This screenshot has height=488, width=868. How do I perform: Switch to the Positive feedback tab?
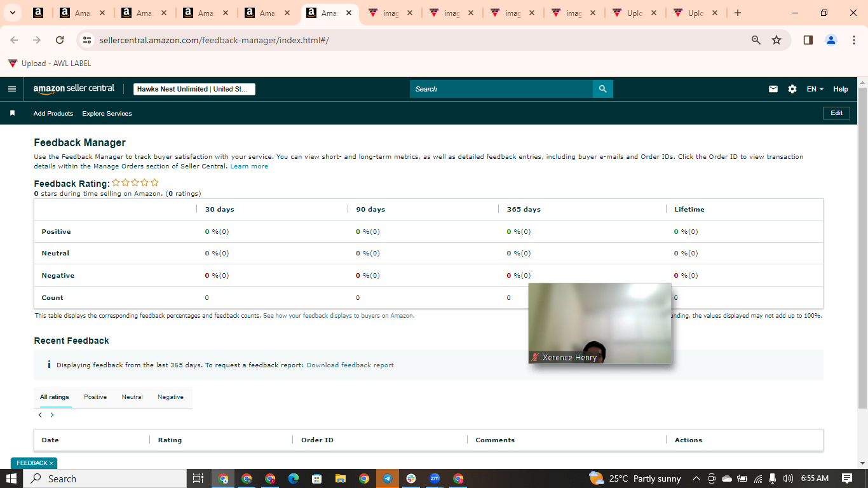tap(95, 397)
